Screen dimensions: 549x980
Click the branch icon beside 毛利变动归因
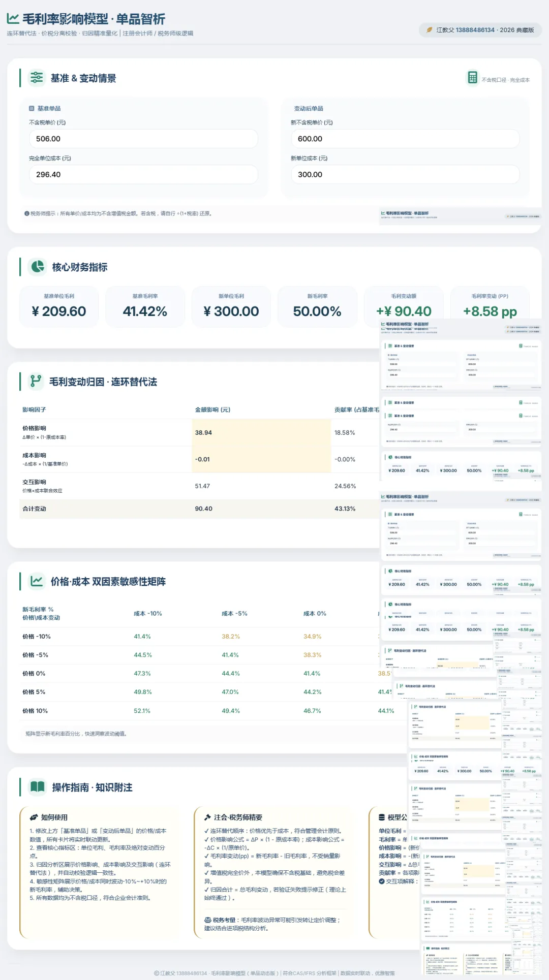[x=36, y=381]
